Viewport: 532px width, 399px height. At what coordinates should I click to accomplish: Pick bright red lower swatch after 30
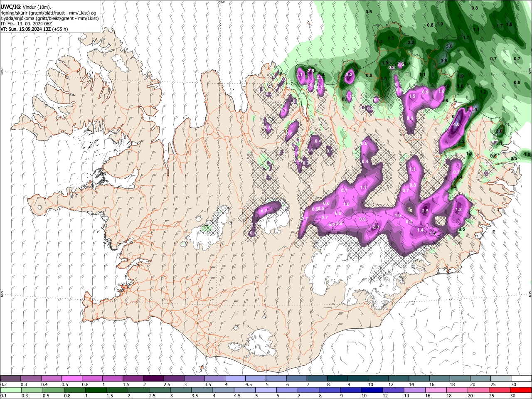521,390
